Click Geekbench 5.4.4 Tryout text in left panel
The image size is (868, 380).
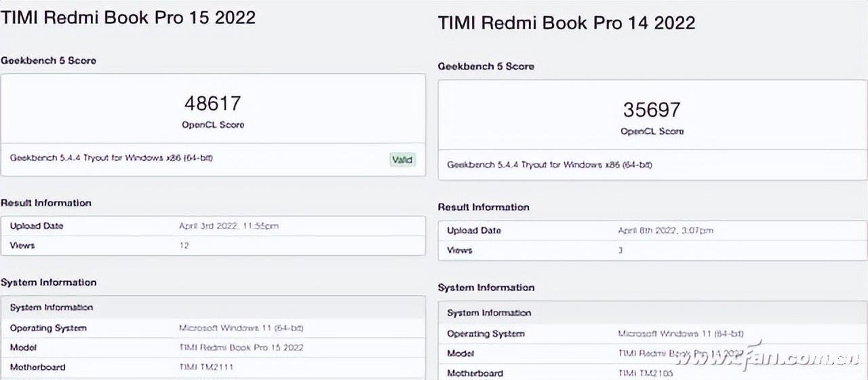111,158
